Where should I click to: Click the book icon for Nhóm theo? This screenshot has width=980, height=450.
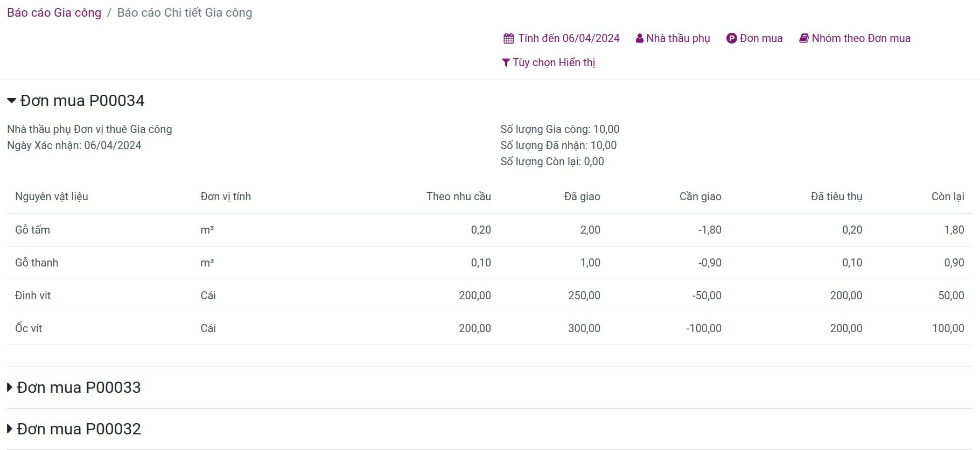click(804, 38)
